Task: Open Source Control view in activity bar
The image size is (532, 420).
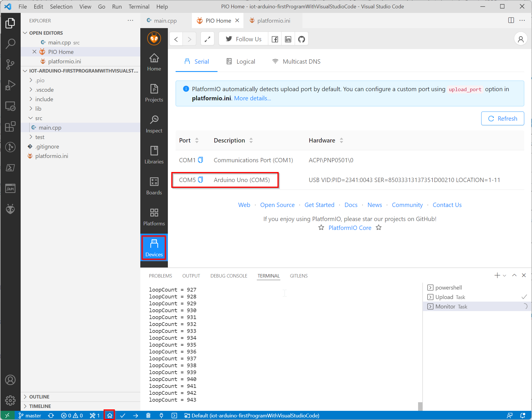Action: [x=10, y=64]
